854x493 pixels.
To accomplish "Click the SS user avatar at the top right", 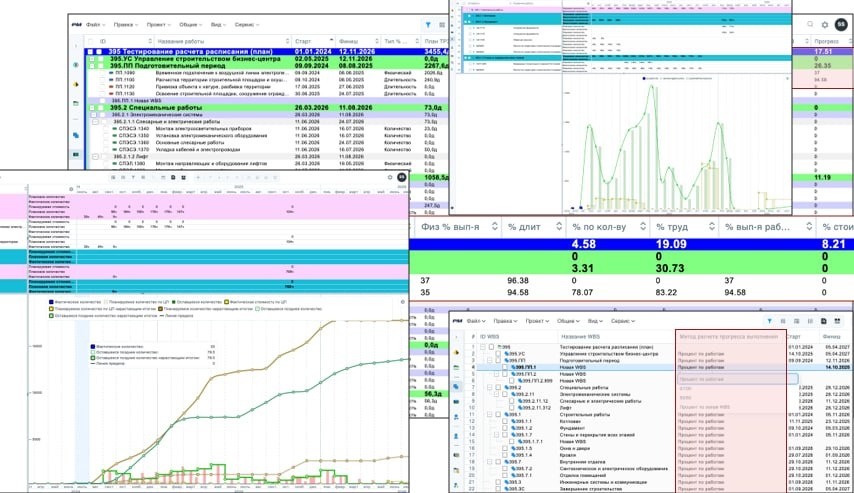I will pos(841,25).
